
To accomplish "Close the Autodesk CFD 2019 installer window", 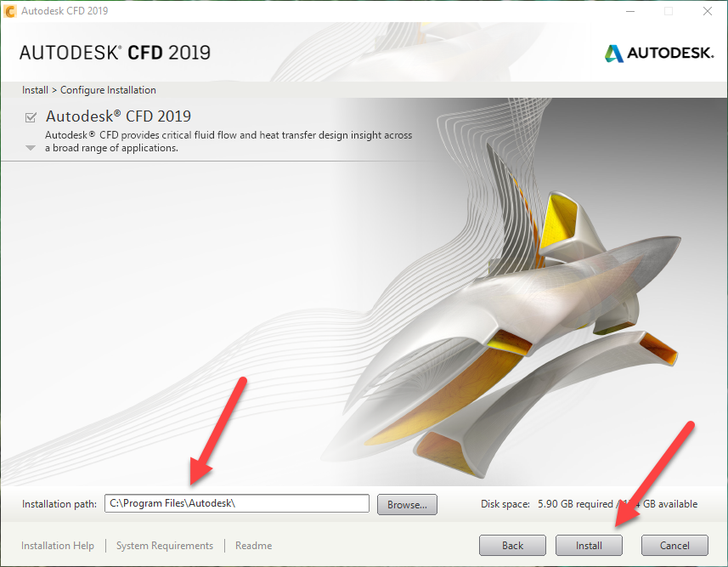I will tap(707, 11).
